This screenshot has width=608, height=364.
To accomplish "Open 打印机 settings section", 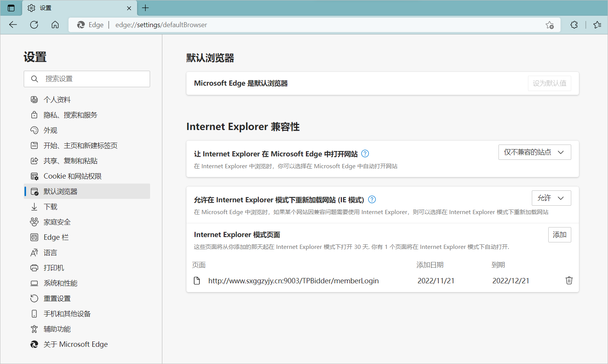I will tap(87, 268).
